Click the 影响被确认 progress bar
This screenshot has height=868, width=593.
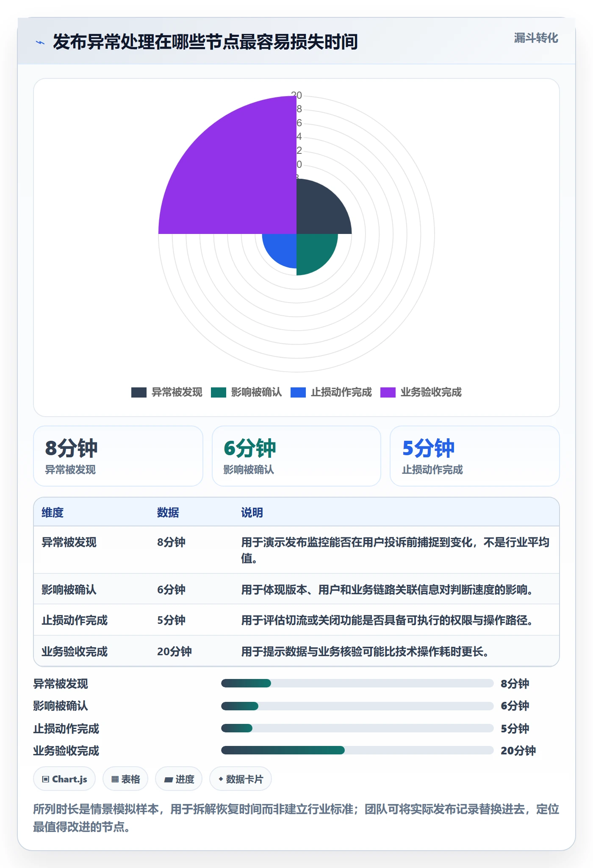tap(357, 706)
